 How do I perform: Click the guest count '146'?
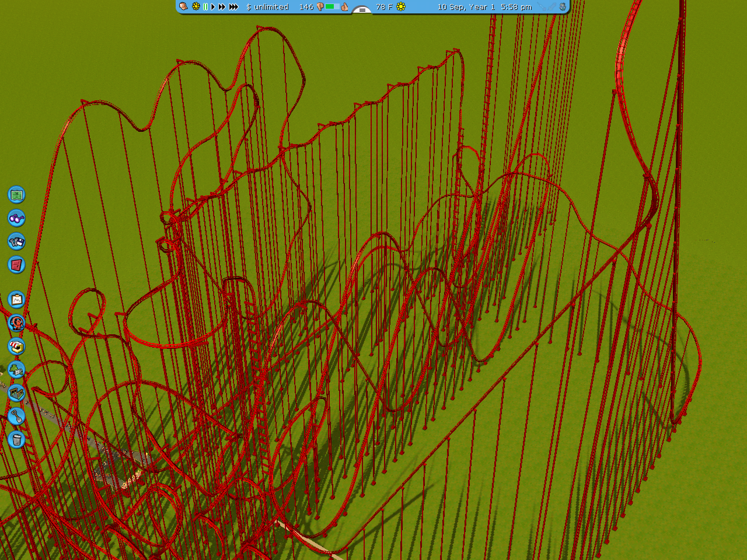(306, 7)
